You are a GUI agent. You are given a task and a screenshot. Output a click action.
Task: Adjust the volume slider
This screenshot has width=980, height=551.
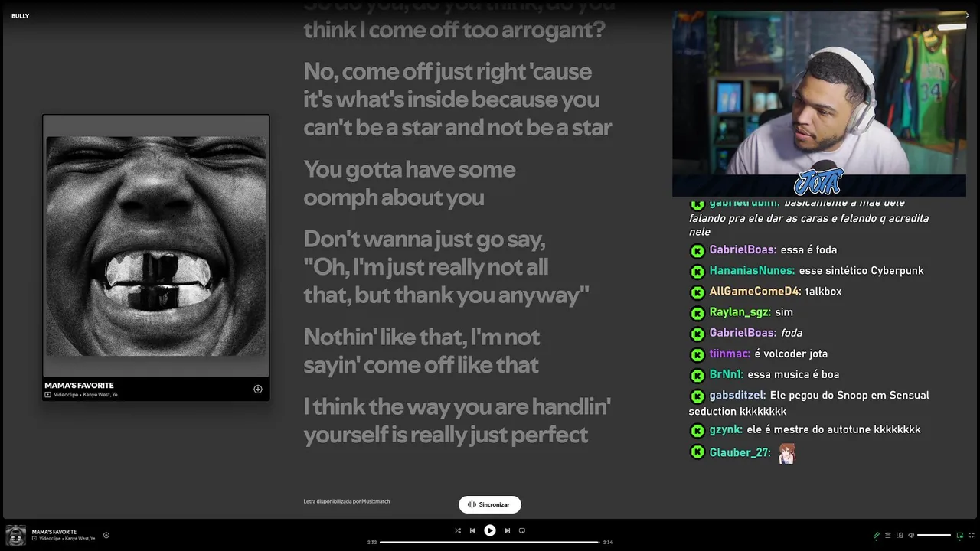[x=934, y=535]
